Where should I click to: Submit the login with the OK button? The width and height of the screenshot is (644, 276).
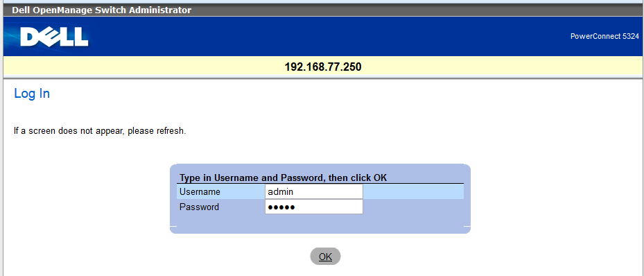(x=325, y=257)
